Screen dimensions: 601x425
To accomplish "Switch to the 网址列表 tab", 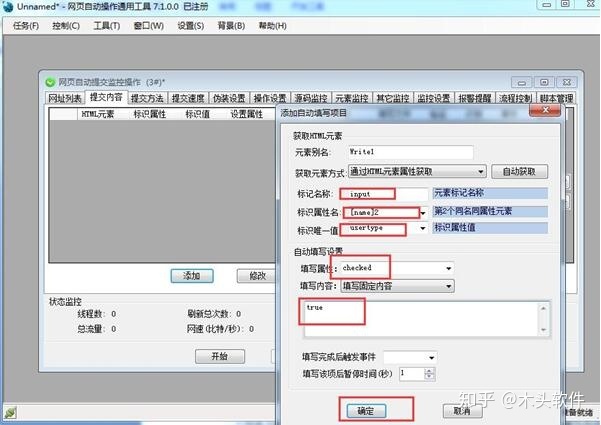I will coord(65,98).
